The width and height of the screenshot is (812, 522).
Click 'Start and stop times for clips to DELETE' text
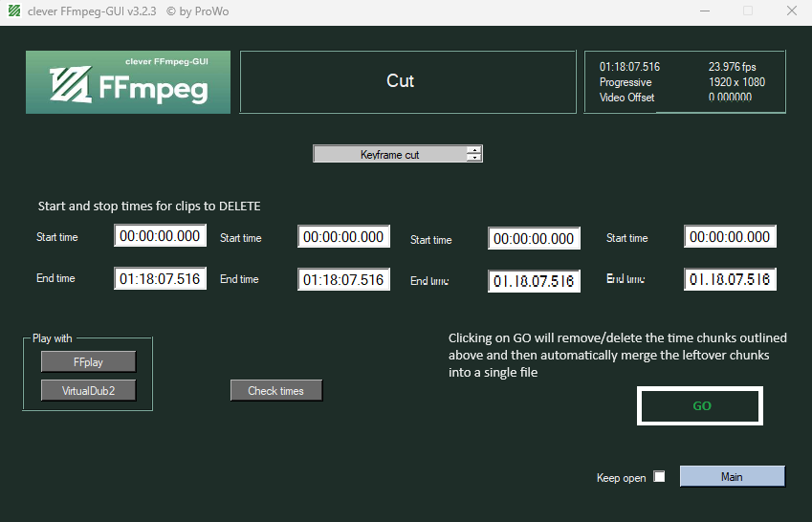pos(149,207)
